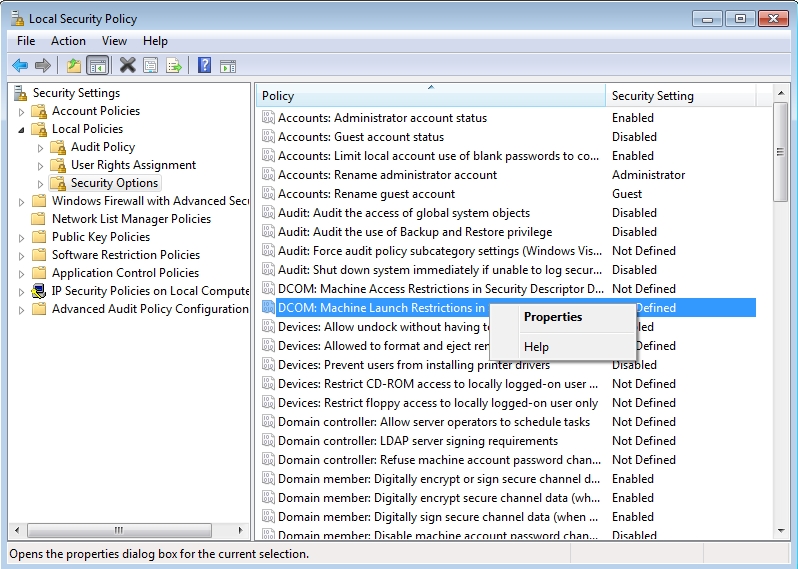Image resolution: width=798 pixels, height=569 pixels.
Task: Click the blue Help question mark icon
Action: point(204,66)
